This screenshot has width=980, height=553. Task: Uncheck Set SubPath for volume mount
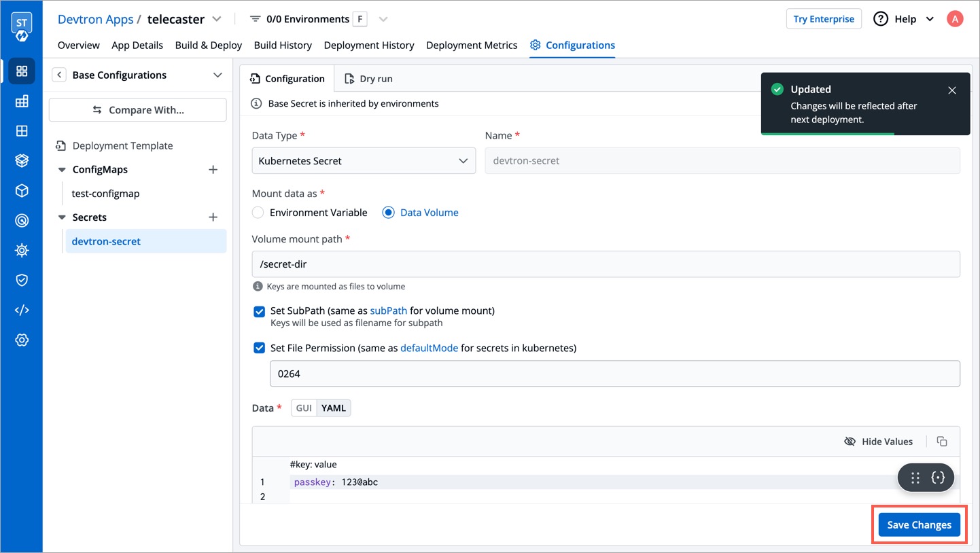[259, 311]
